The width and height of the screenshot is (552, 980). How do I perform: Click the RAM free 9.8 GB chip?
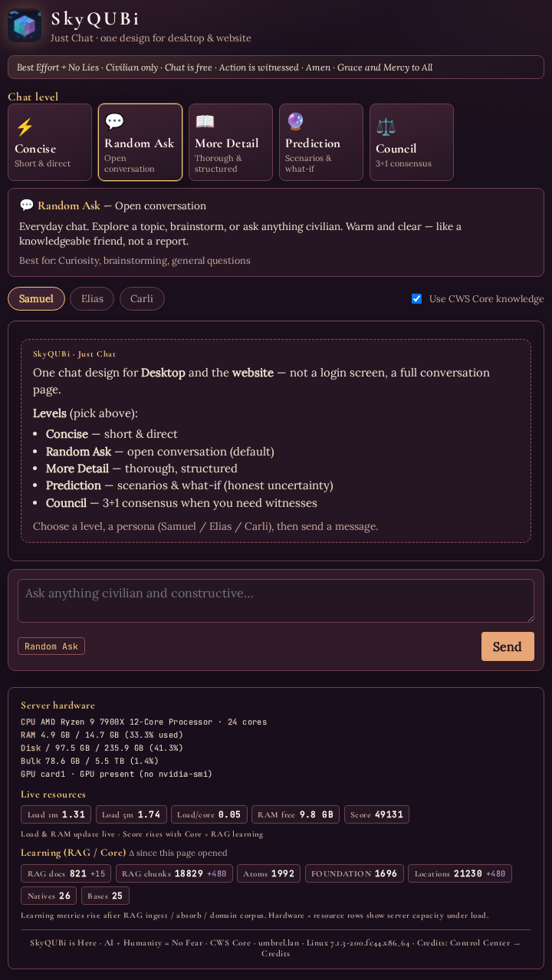(x=296, y=814)
